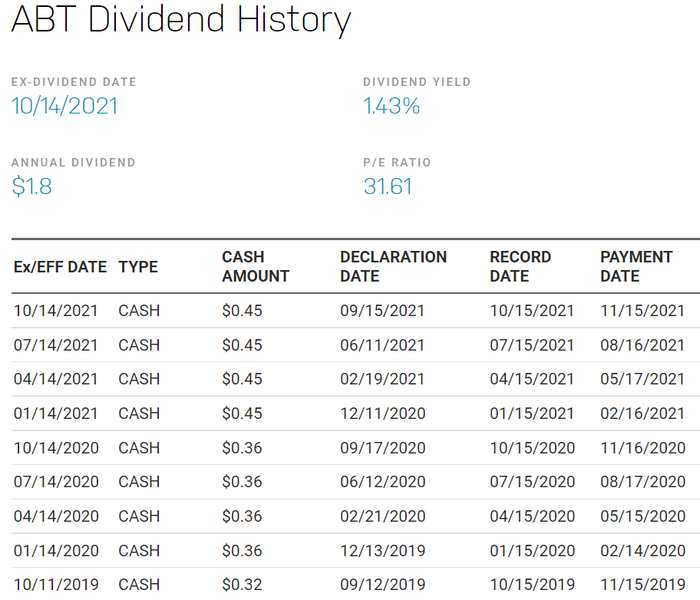Click the DECLARATION DATE column header

click(393, 266)
